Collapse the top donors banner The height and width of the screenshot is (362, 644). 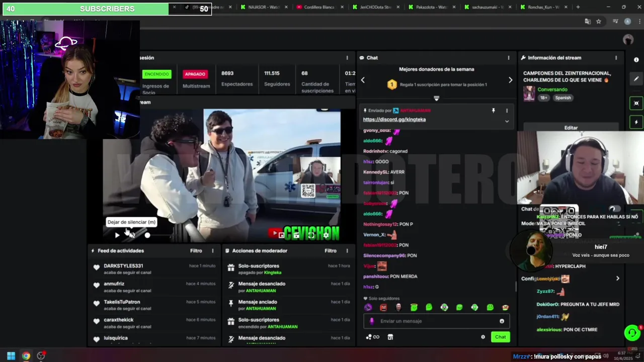(x=436, y=99)
